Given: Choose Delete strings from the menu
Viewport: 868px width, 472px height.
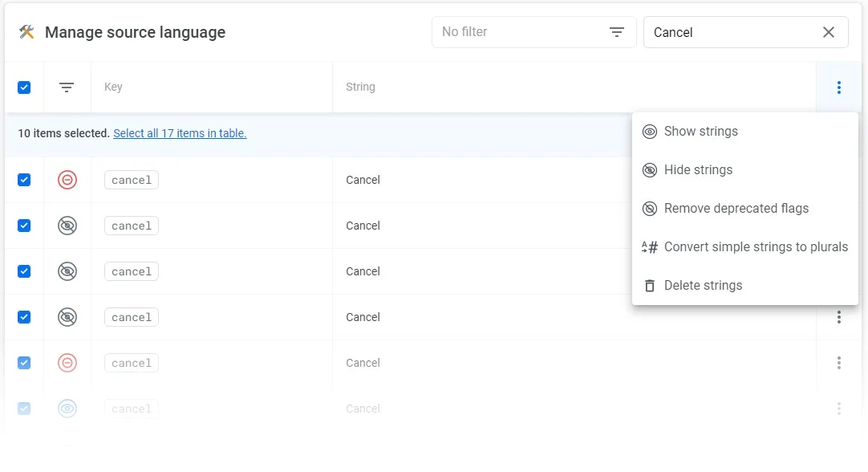Looking at the screenshot, I should (x=703, y=286).
